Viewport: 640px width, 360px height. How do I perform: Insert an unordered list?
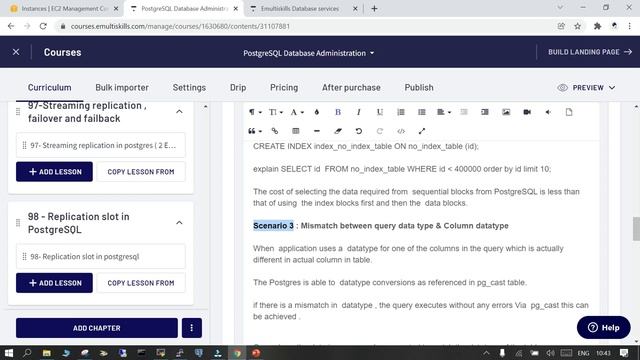[422, 112]
